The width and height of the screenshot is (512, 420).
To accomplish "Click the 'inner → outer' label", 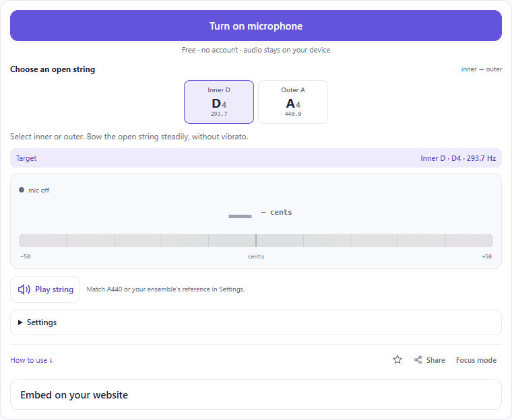I will 481,69.
